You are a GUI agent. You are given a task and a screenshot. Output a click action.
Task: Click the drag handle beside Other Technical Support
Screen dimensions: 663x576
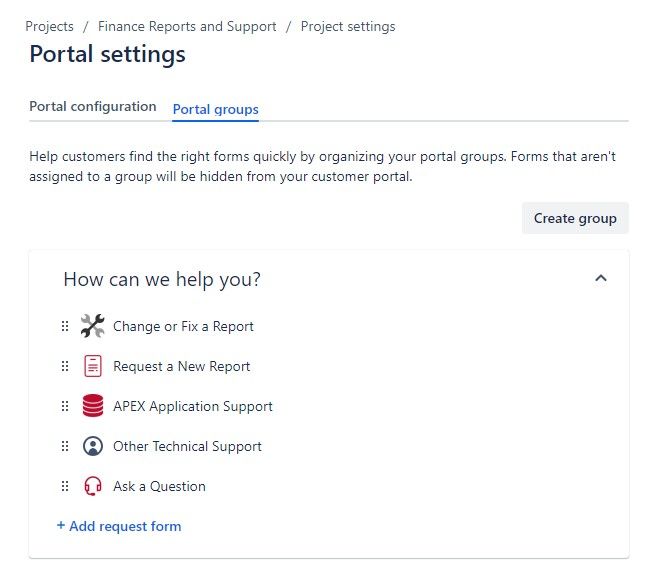point(65,446)
